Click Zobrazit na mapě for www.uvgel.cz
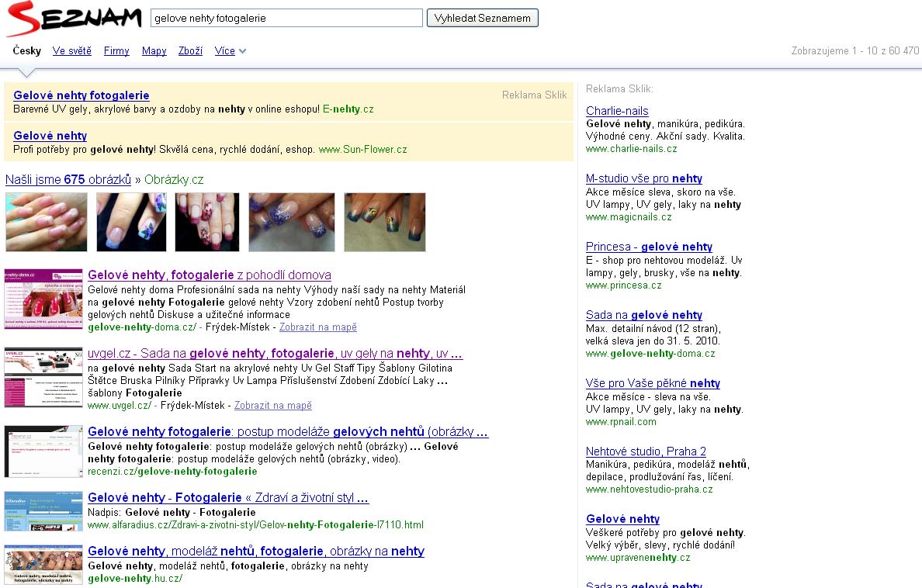922x588 pixels. pyautogui.click(x=273, y=405)
